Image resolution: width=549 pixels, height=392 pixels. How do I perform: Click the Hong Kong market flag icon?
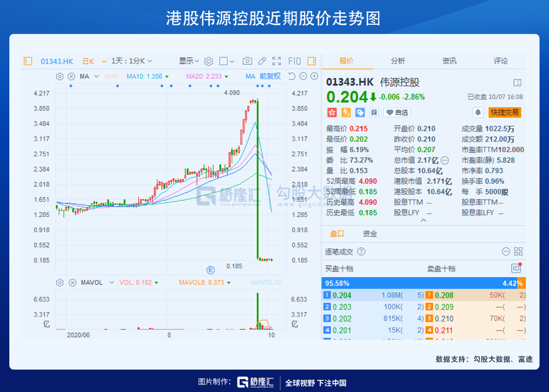point(332,113)
